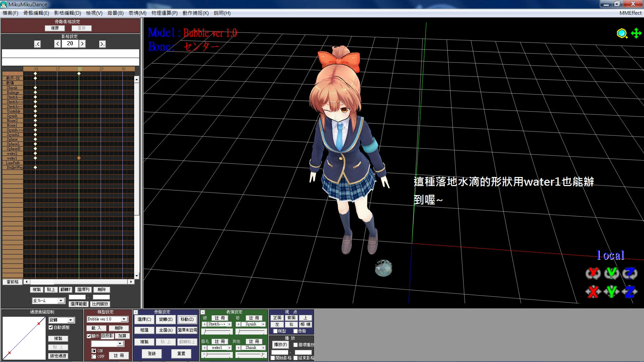Click the 翻轉P flip paste button
The image size is (644, 362).
[x=66, y=290]
